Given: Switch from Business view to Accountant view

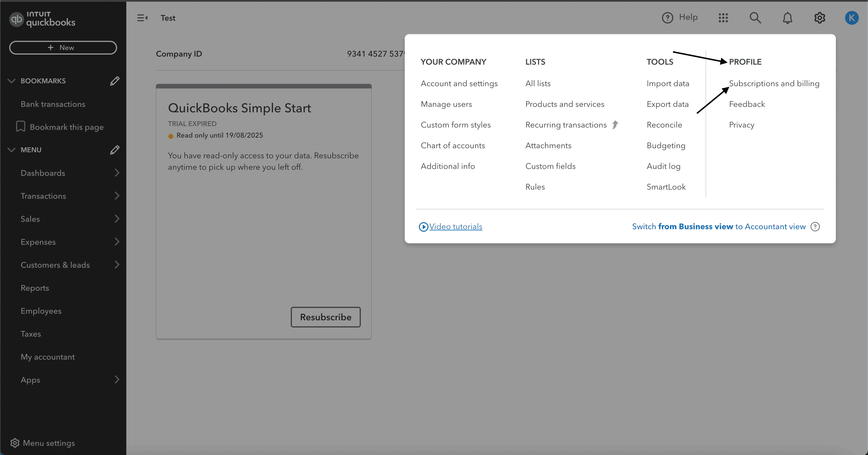Looking at the screenshot, I should coord(718,227).
